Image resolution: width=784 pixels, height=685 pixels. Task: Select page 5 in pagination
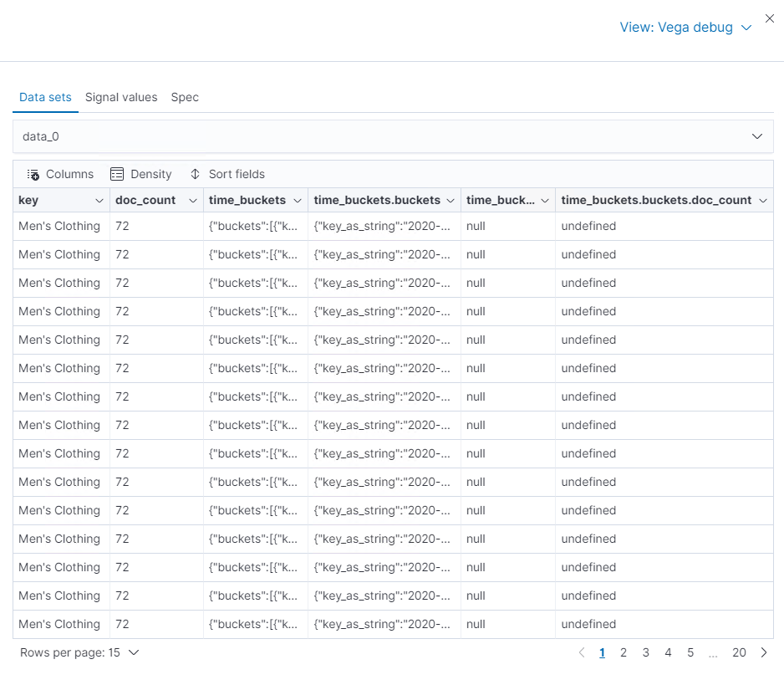[x=690, y=652]
